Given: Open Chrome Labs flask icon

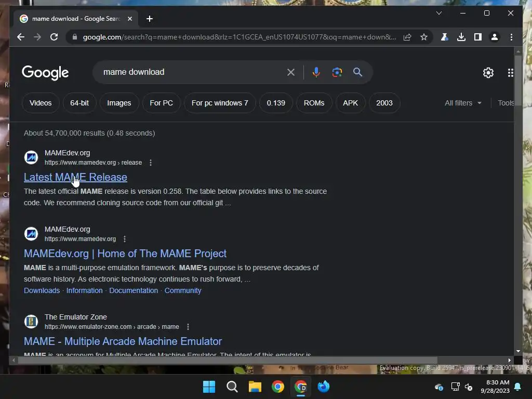Looking at the screenshot, I should [444, 37].
